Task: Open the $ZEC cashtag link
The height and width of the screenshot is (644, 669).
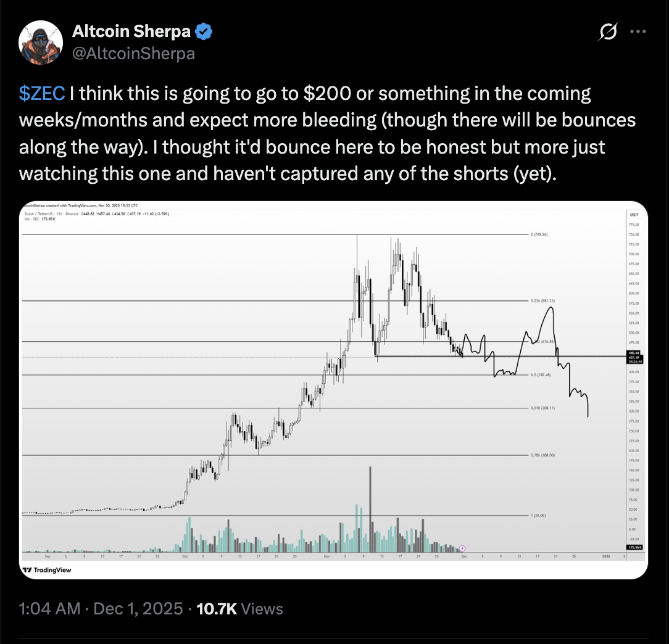Action: 42,94
